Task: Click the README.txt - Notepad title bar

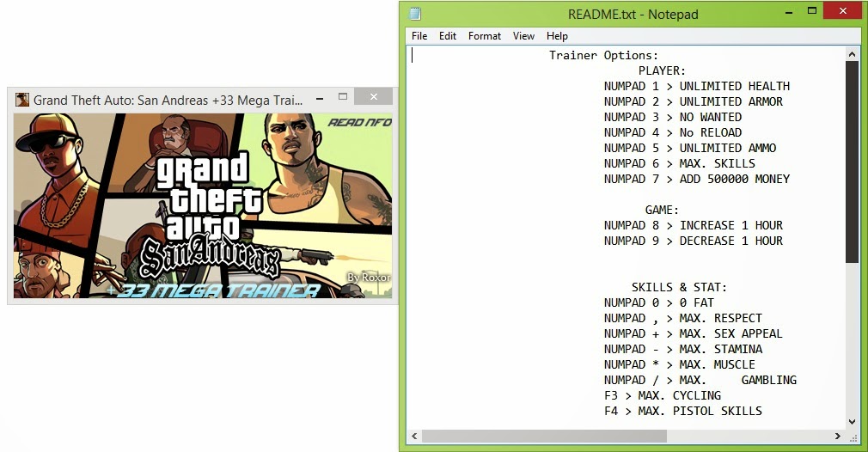Action: click(633, 15)
